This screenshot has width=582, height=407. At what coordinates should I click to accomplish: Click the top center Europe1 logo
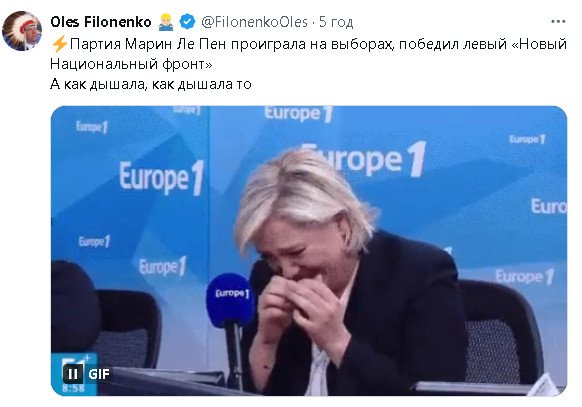click(299, 114)
